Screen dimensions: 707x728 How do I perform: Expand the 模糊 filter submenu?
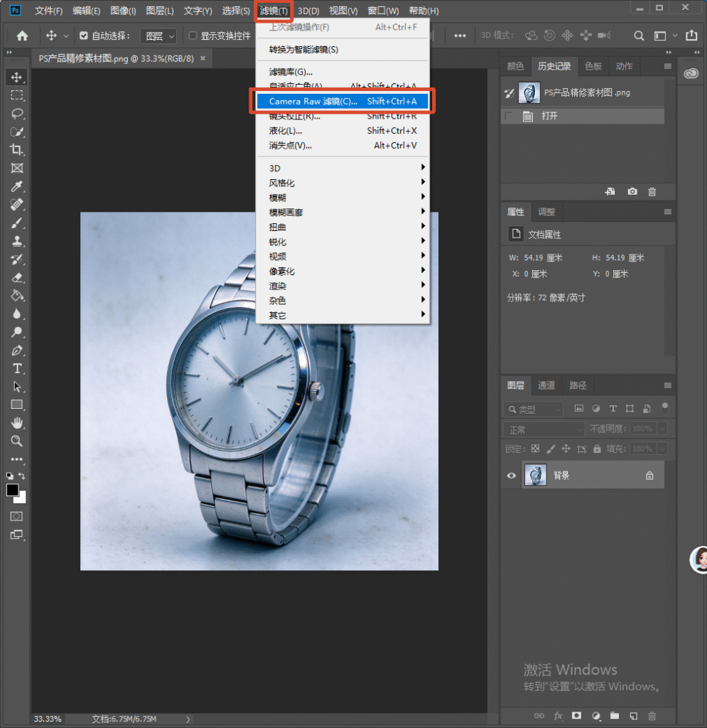point(342,198)
